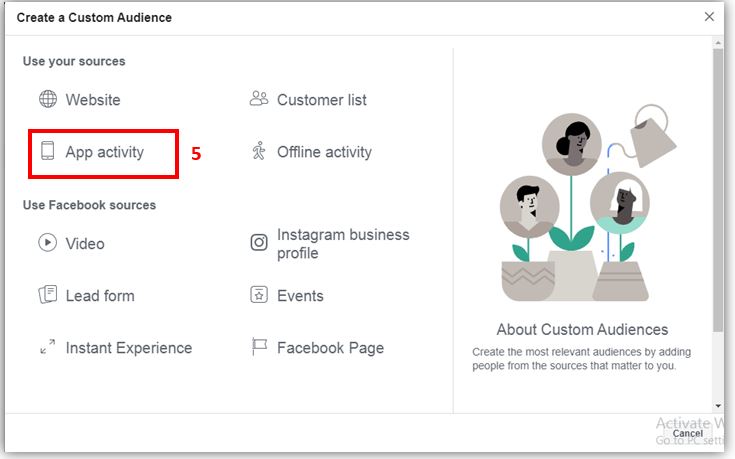Image resolution: width=735 pixels, height=459 pixels.
Task: Select Offline activity source
Action: (324, 152)
